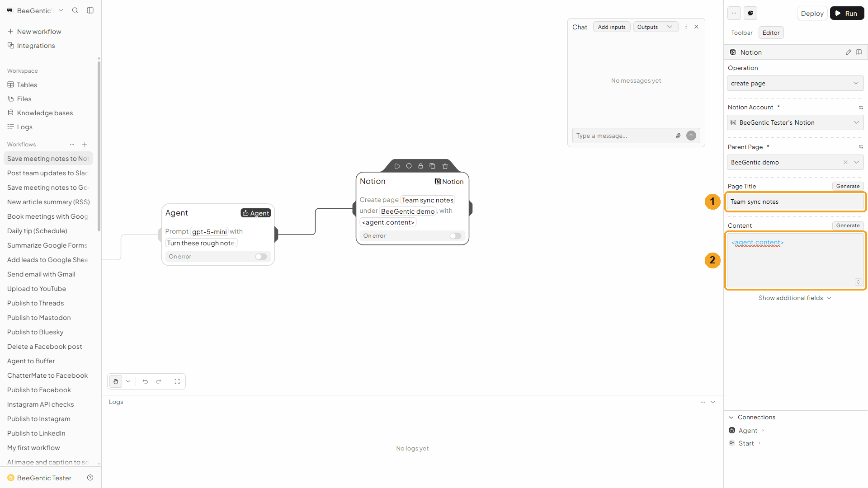This screenshot has width=868, height=488.
Task: Expand the Outputs dropdown in Chat
Action: tap(656, 27)
